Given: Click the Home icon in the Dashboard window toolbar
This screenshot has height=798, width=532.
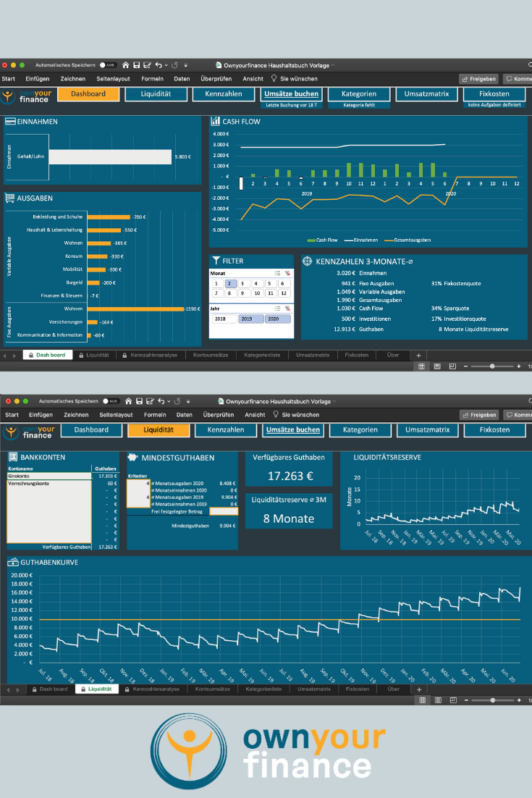Looking at the screenshot, I should point(125,65).
